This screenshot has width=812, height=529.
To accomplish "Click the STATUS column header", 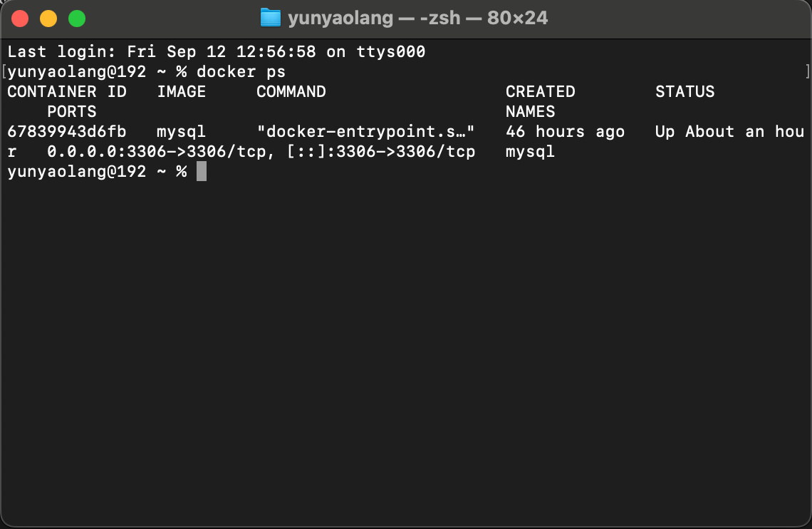I will (x=685, y=91).
